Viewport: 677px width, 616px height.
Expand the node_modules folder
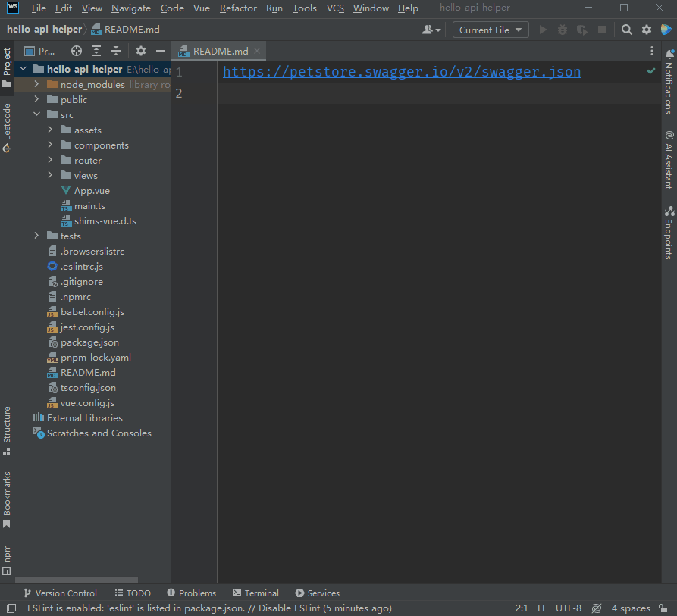[x=36, y=84]
